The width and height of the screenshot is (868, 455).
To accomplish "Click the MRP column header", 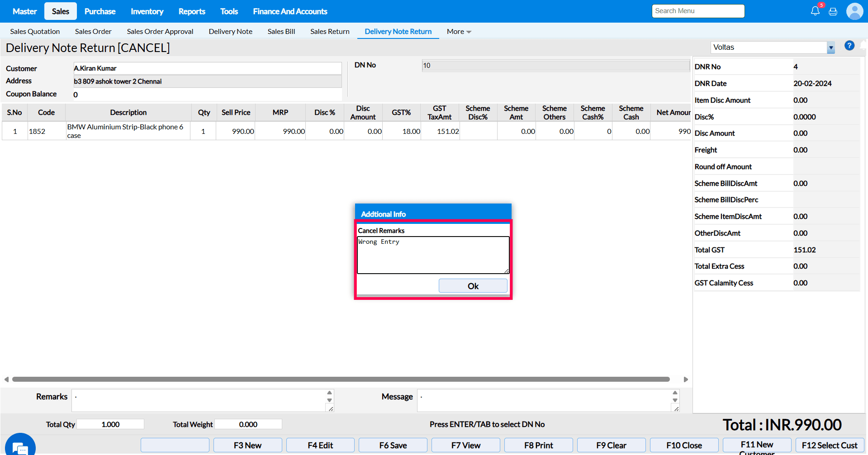I will pos(280,113).
